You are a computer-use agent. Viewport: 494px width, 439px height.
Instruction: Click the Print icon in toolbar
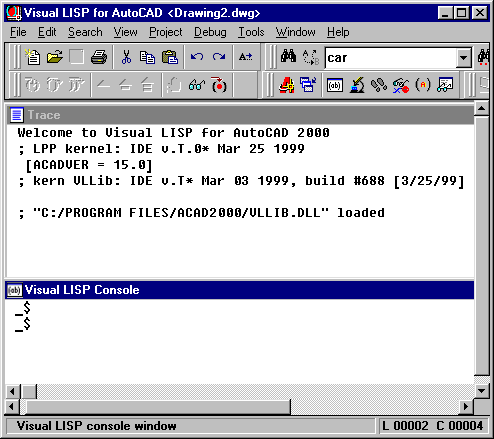pyautogui.click(x=99, y=57)
